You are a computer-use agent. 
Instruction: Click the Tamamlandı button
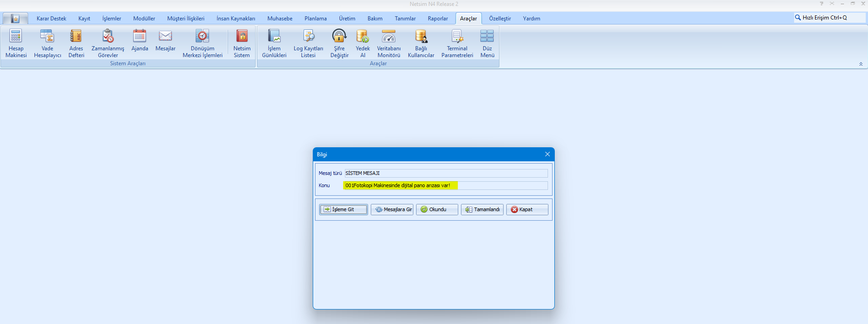(482, 209)
